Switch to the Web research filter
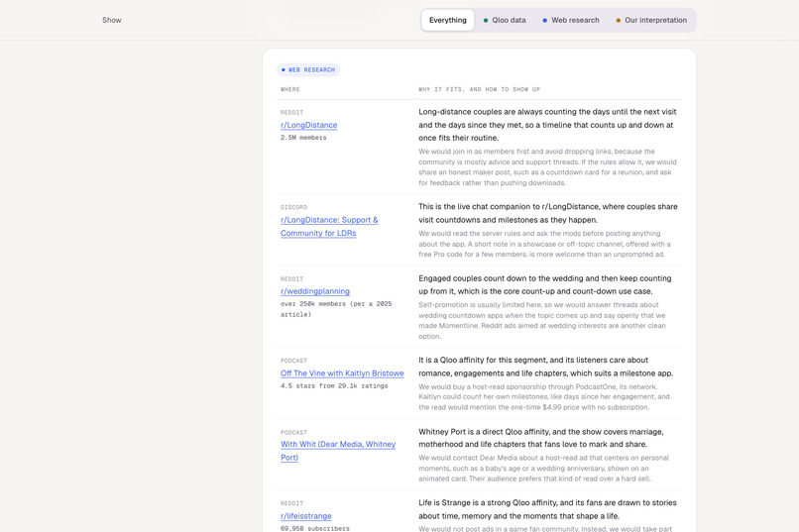Screen dimensions: 799x532 (x=570, y=21)
